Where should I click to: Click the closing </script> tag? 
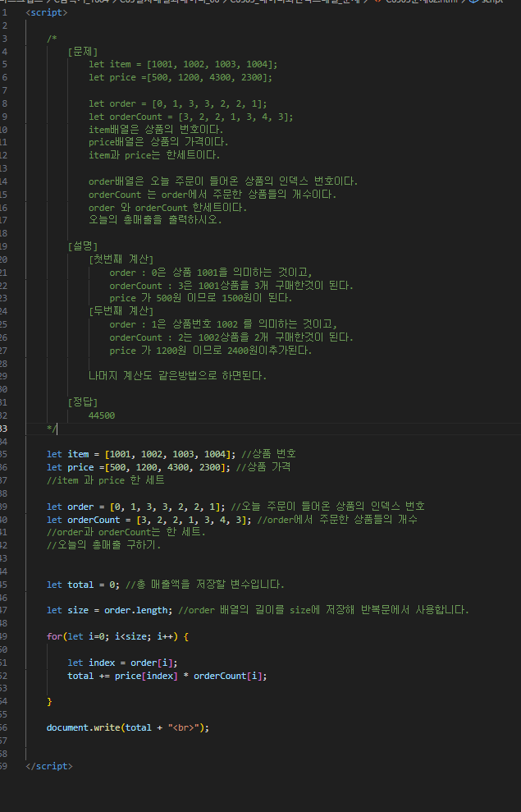point(49,766)
